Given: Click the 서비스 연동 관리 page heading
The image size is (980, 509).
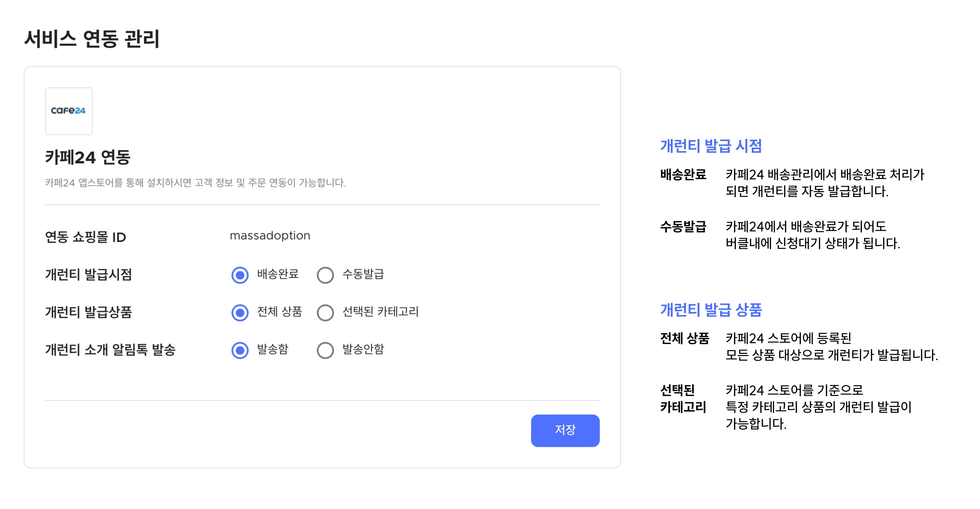Looking at the screenshot, I should coord(92,39).
